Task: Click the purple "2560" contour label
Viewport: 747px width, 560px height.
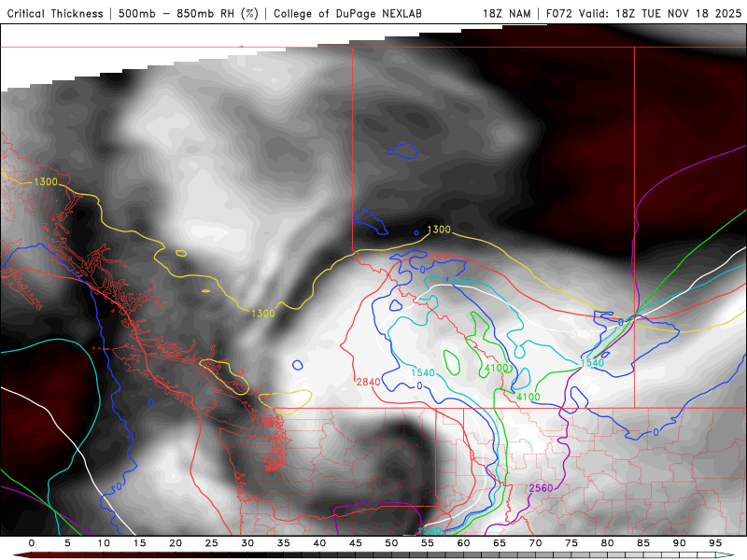Action: (542, 488)
